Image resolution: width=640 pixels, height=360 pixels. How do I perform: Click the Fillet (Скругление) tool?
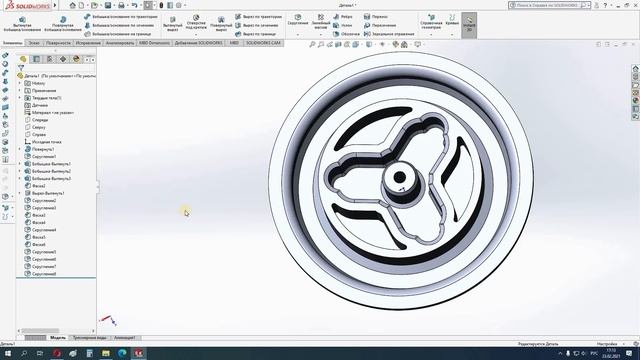(x=298, y=20)
